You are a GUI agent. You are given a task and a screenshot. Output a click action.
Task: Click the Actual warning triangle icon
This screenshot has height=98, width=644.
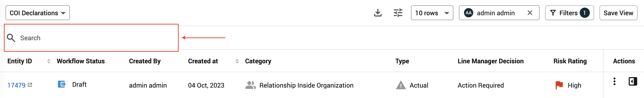tap(401, 85)
